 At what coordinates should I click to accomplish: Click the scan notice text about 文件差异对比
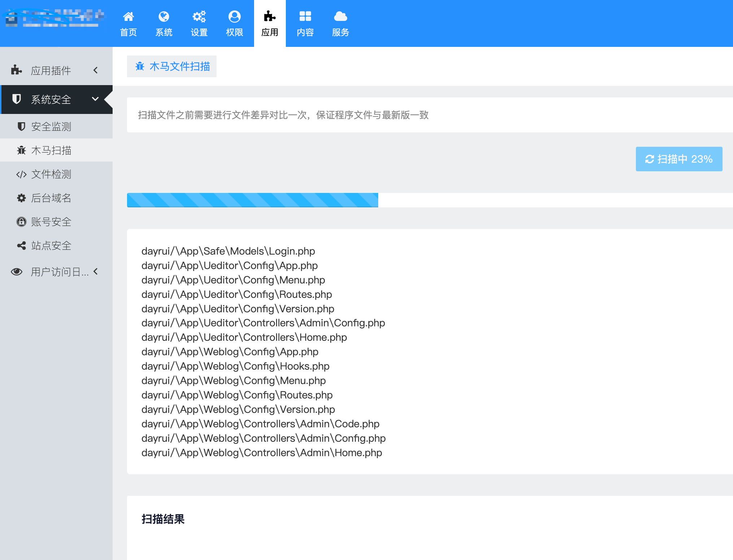tap(283, 115)
